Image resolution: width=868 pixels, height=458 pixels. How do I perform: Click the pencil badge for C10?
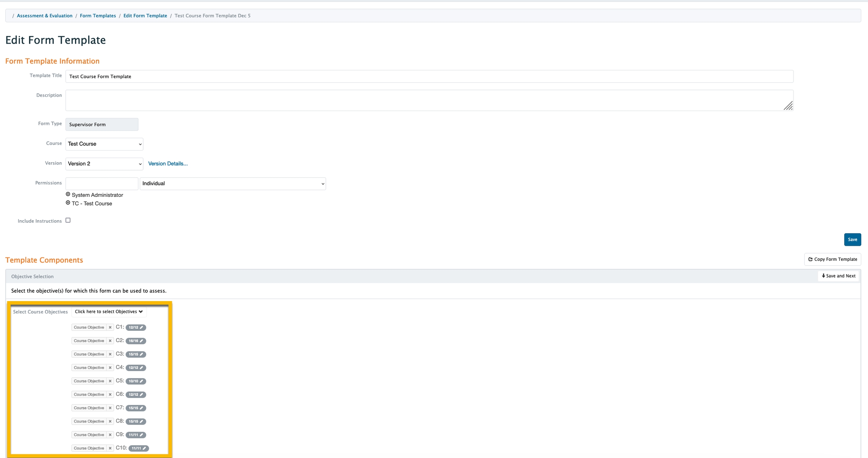click(x=139, y=448)
